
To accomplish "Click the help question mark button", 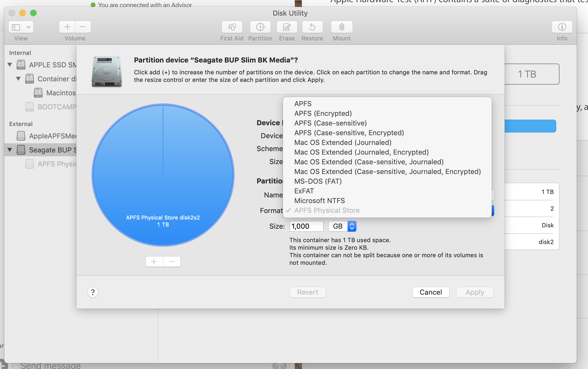I will click(93, 292).
